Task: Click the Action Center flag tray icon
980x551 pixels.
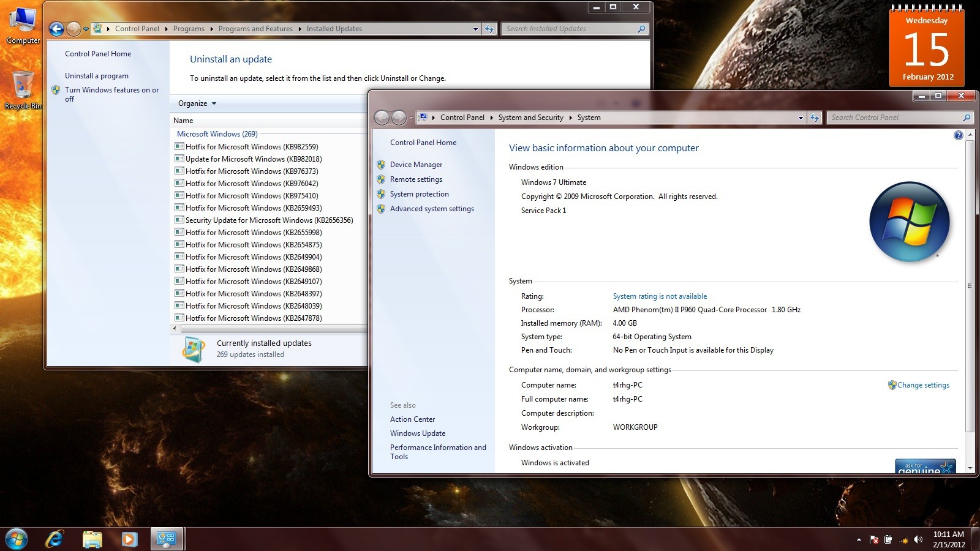Action: pyautogui.click(x=874, y=539)
